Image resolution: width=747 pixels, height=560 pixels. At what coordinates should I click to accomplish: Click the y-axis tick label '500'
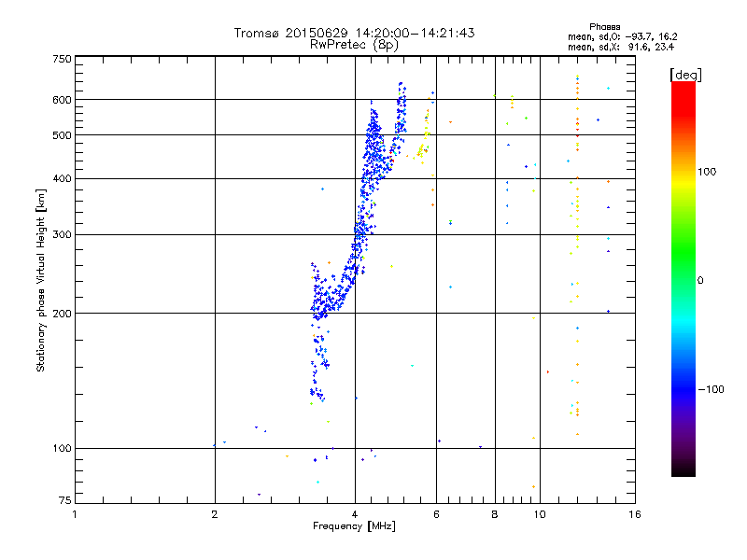click(x=62, y=135)
